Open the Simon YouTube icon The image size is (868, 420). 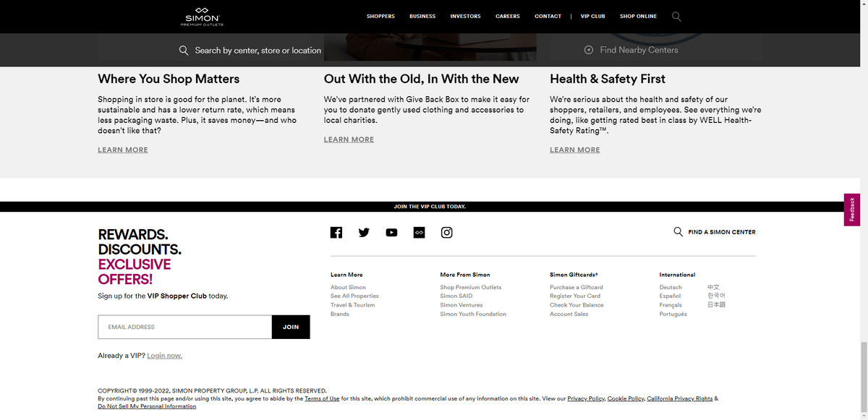[391, 232]
